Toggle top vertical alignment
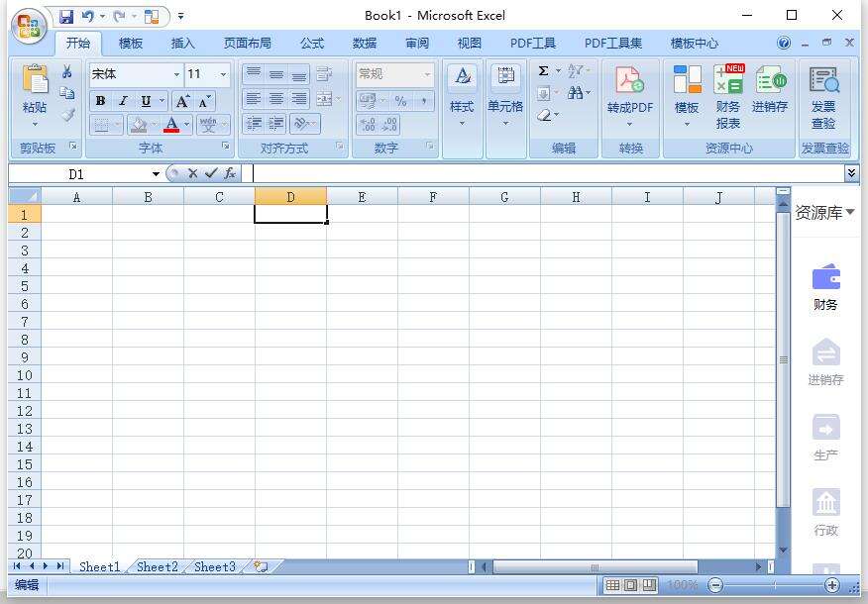Viewport: 868px width, 604px height. coord(254,73)
